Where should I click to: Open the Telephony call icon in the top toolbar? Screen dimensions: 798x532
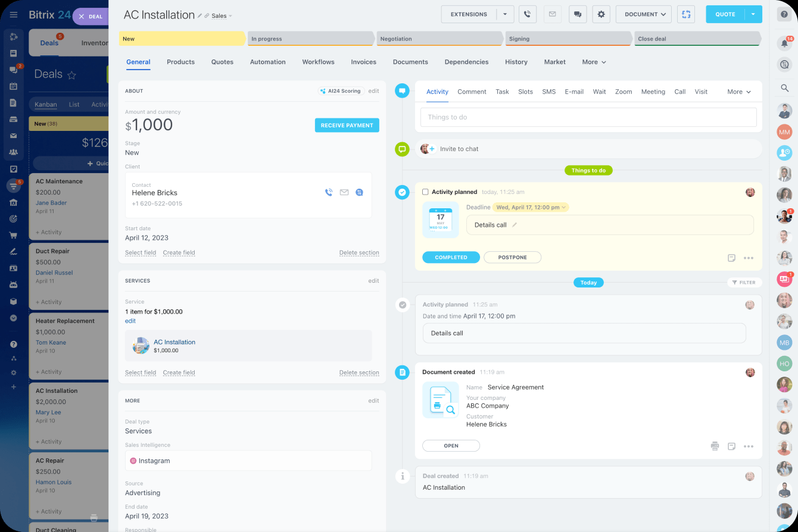[x=527, y=14]
